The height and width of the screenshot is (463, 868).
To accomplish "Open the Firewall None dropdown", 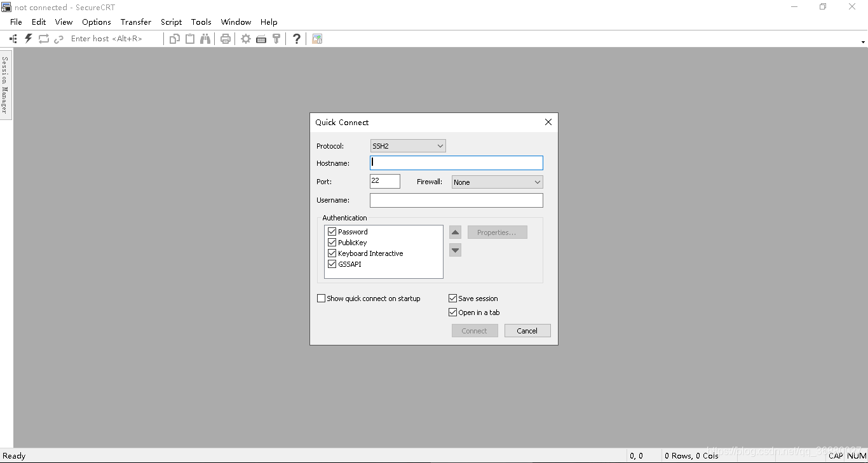I will (498, 182).
